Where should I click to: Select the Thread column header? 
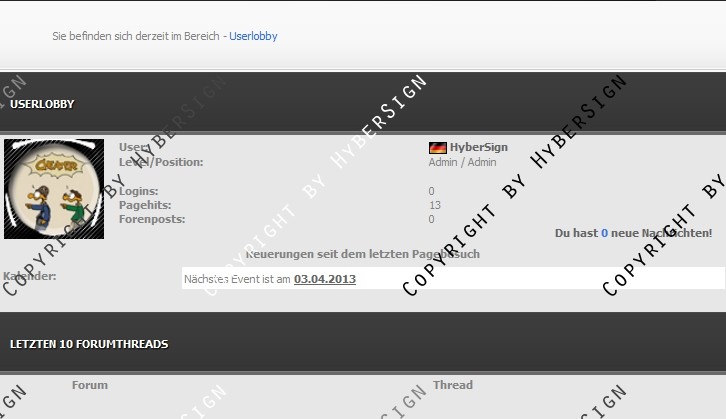[453, 385]
